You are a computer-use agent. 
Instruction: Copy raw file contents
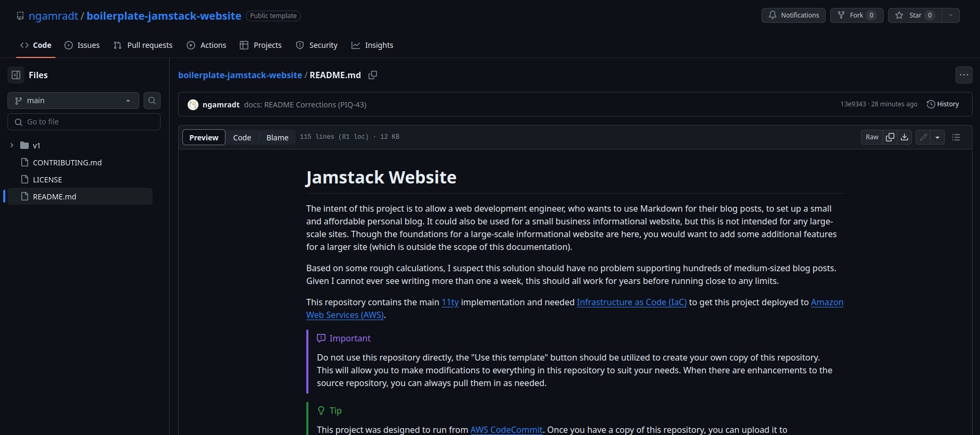tap(890, 137)
